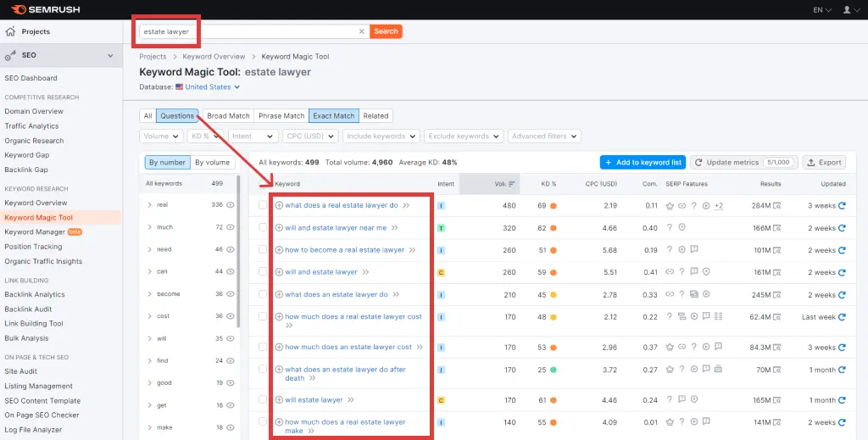Open the Exclude keywords dropdown
The width and height of the screenshot is (868, 440).
pos(464,136)
